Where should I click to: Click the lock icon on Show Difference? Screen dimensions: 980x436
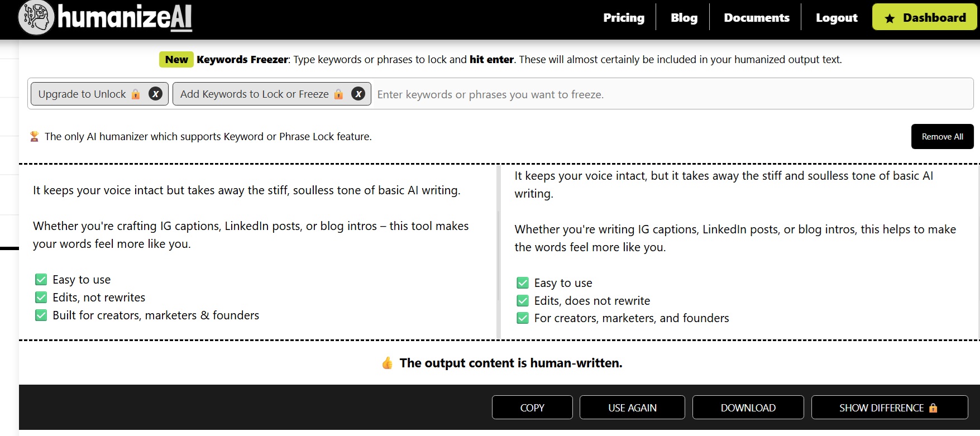[933, 408]
